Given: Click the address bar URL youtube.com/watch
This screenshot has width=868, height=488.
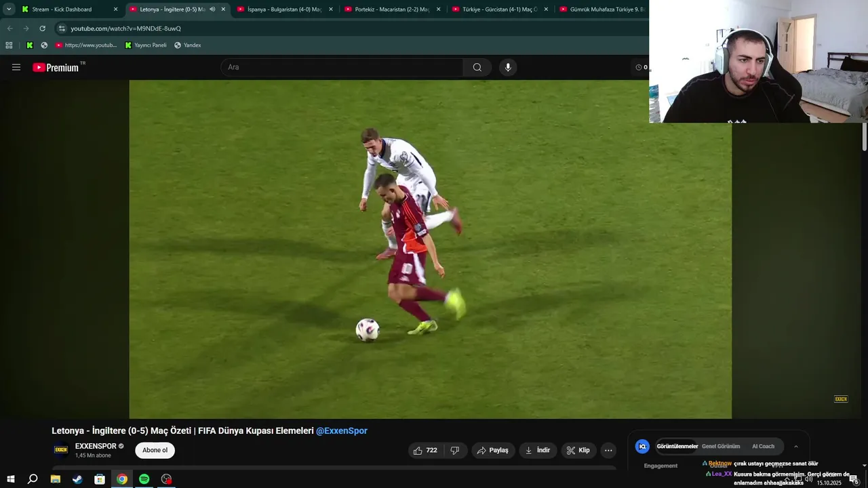Looking at the screenshot, I should pyautogui.click(x=125, y=28).
